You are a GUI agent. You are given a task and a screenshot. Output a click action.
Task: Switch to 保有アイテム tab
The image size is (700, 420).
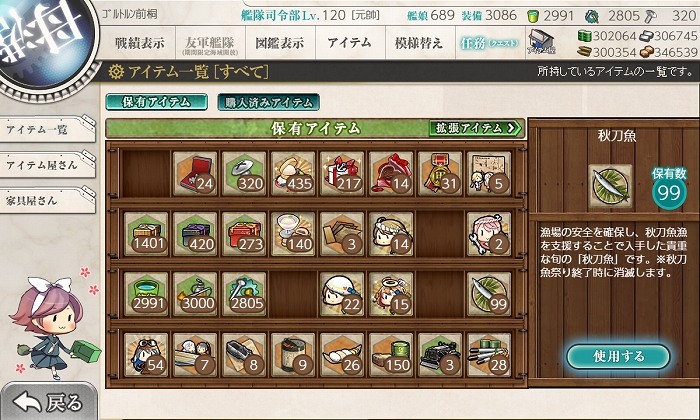click(156, 102)
